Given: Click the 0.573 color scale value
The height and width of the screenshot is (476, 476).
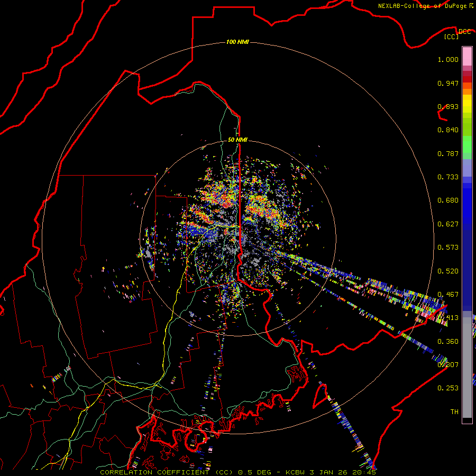Looking at the screenshot, I should 448,248.
